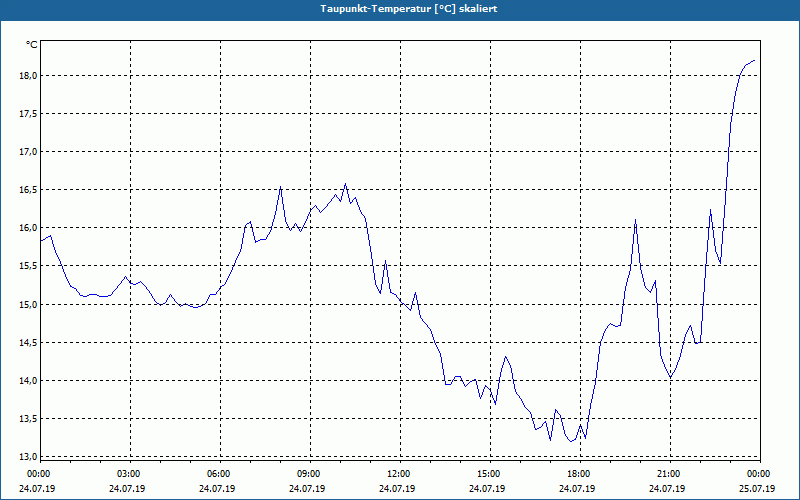Click the 24.07.19 date under 18:00

point(578,488)
